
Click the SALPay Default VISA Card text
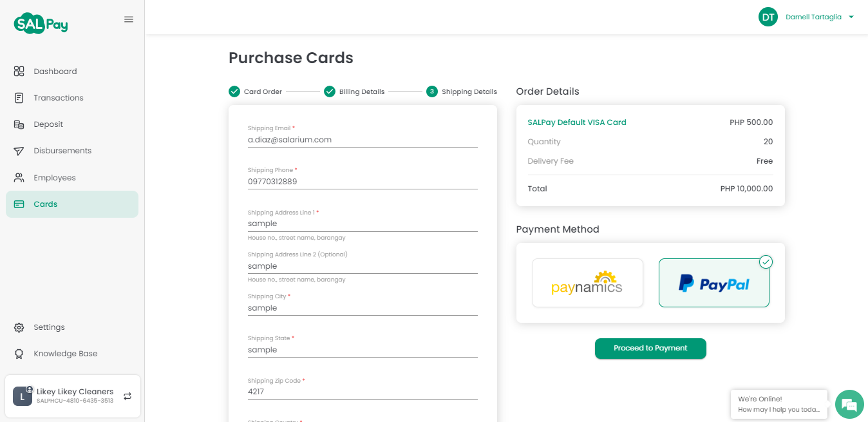point(577,122)
